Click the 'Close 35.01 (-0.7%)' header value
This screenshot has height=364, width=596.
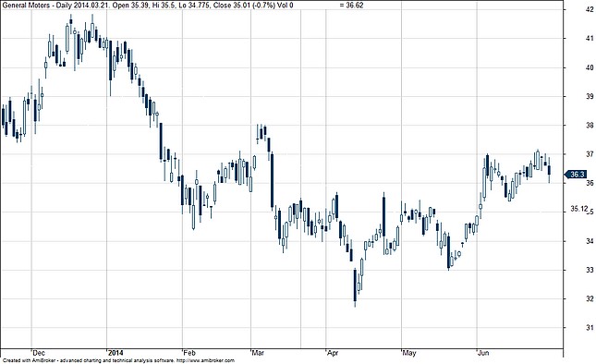click(243, 6)
